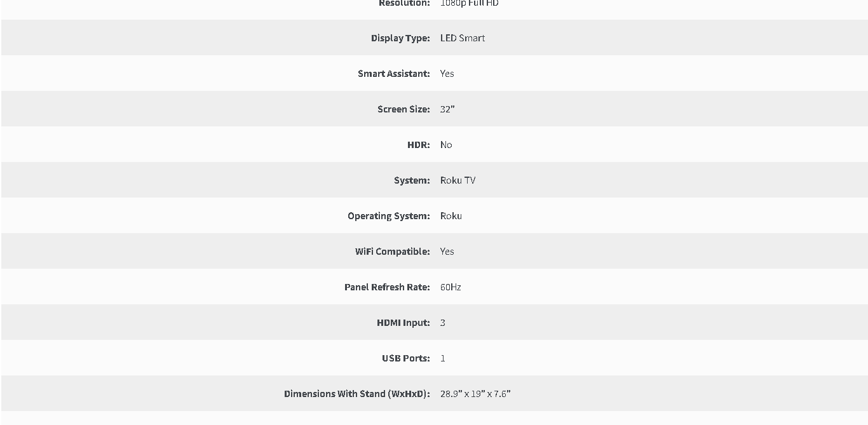Select the 60Hz refresh rate value

tap(451, 287)
